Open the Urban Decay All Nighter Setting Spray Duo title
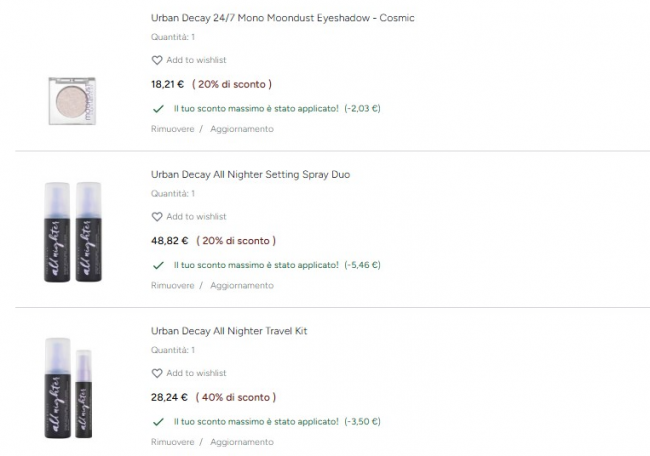The width and height of the screenshot is (650, 456). 250,174
